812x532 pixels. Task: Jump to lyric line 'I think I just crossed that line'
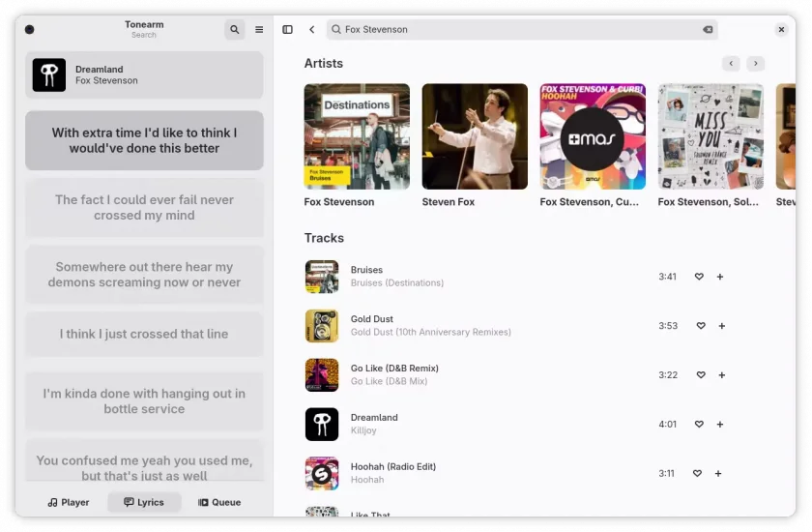pyautogui.click(x=144, y=334)
